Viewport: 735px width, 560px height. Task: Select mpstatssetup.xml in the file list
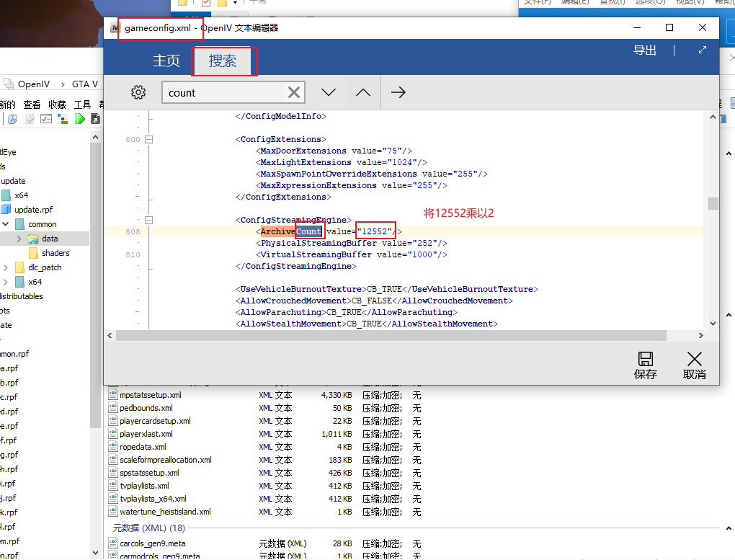[x=150, y=395]
